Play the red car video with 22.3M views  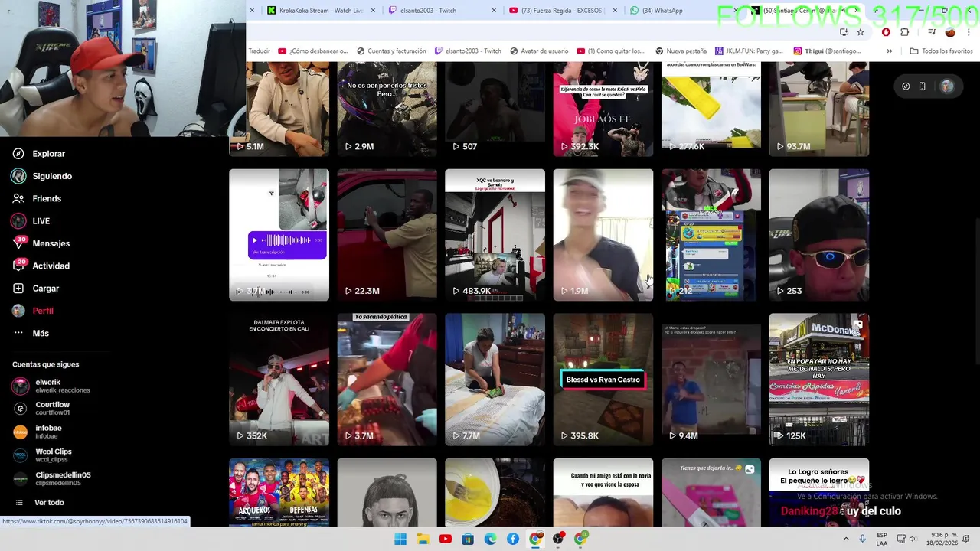387,235
